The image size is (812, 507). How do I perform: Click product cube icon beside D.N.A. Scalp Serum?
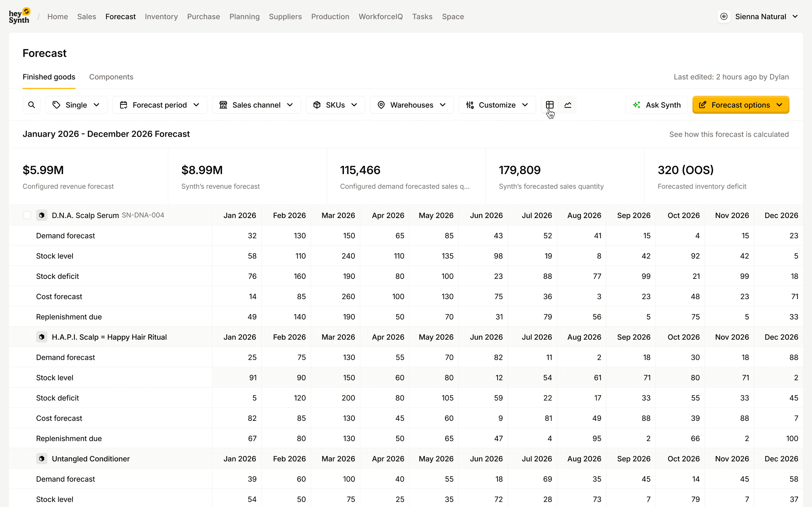coord(42,215)
